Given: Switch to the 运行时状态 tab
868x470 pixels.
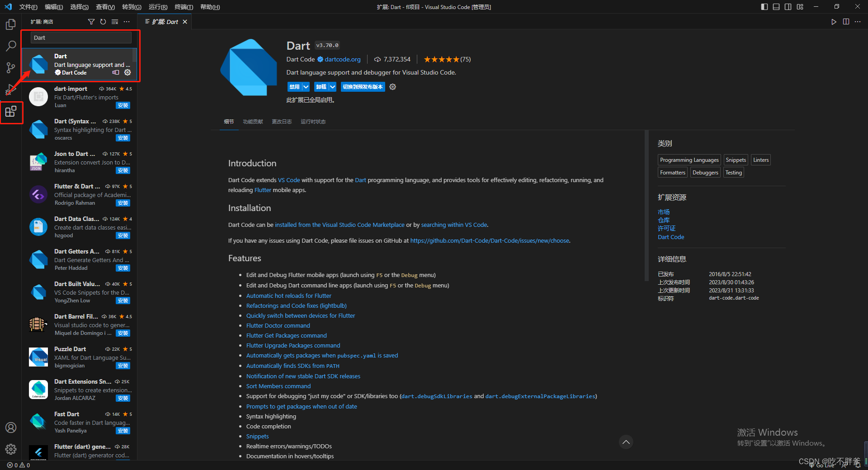Looking at the screenshot, I should pyautogui.click(x=313, y=122).
